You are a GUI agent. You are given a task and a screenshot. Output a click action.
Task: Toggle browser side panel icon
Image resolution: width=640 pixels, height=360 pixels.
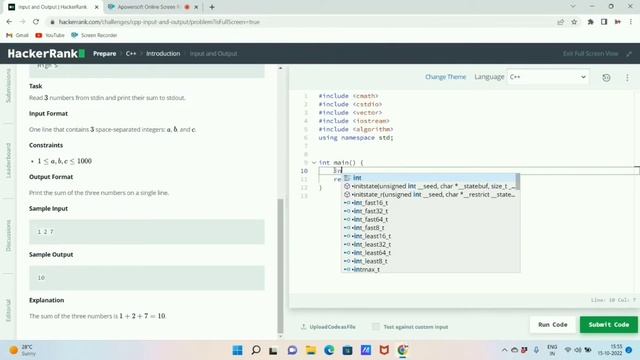click(604, 22)
